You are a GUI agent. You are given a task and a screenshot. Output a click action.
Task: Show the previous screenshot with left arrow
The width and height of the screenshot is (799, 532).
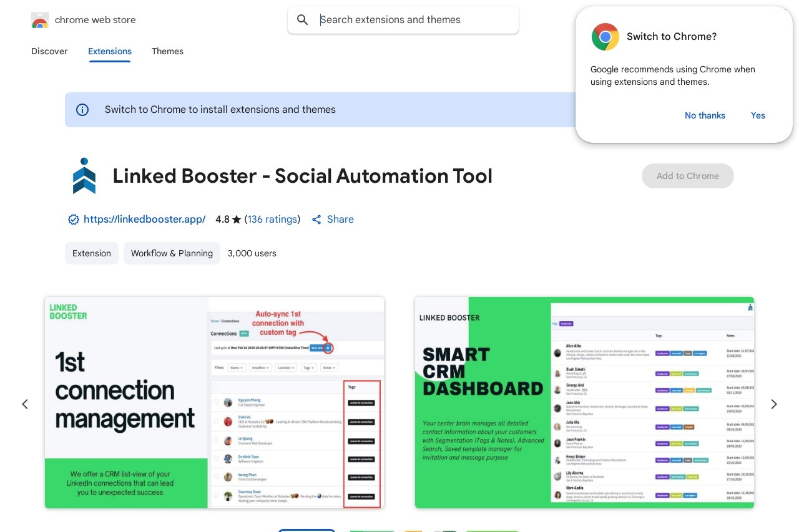[x=25, y=404]
